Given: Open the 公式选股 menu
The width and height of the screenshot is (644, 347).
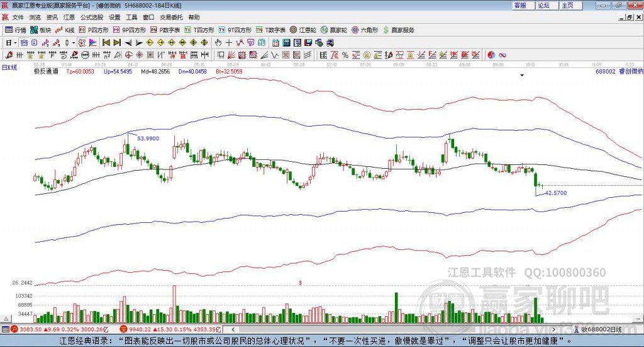Looking at the screenshot, I should 92,17.
